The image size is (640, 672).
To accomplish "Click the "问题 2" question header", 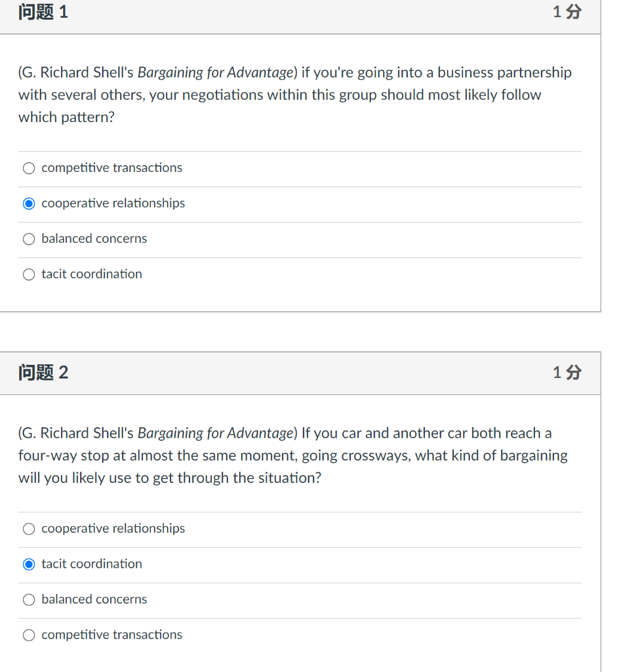I will [43, 372].
